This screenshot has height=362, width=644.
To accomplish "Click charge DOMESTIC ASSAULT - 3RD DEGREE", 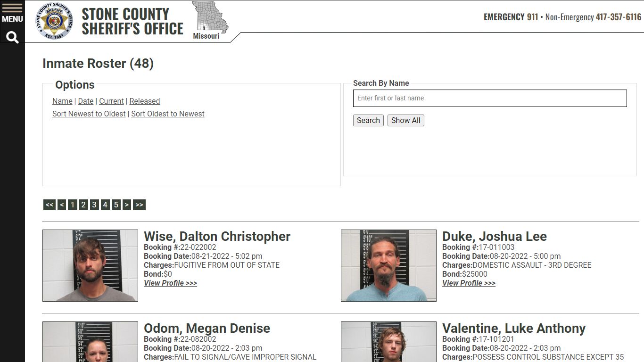I will click(x=532, y=265).
